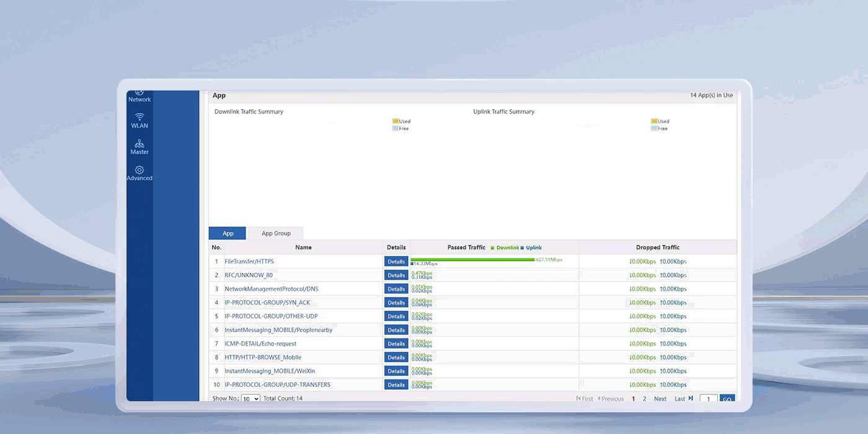Click the Downlink Traffic Summary heading

(x=249, y=112)
